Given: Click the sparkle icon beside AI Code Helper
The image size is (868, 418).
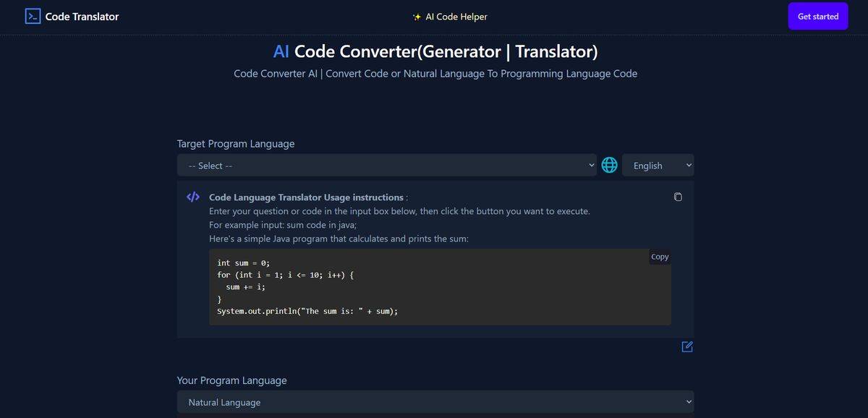Looking at the screenshot, I should [x=415, y=16].
